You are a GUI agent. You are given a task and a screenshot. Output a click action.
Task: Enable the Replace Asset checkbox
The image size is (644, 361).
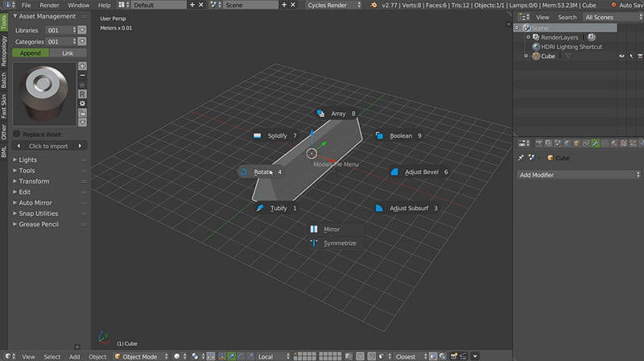click(18, 134)
